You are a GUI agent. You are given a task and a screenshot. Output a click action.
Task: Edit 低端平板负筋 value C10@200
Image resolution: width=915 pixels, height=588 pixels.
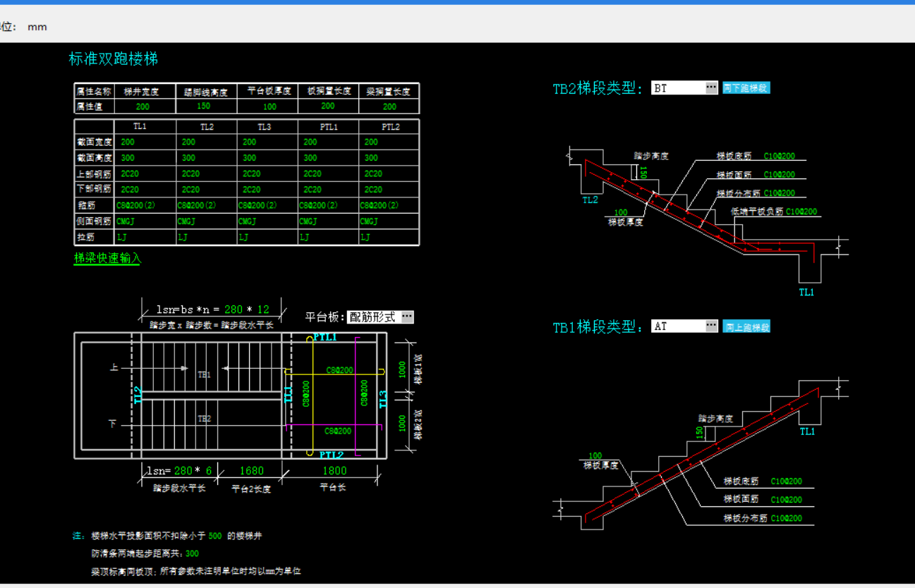pos(802,212)
